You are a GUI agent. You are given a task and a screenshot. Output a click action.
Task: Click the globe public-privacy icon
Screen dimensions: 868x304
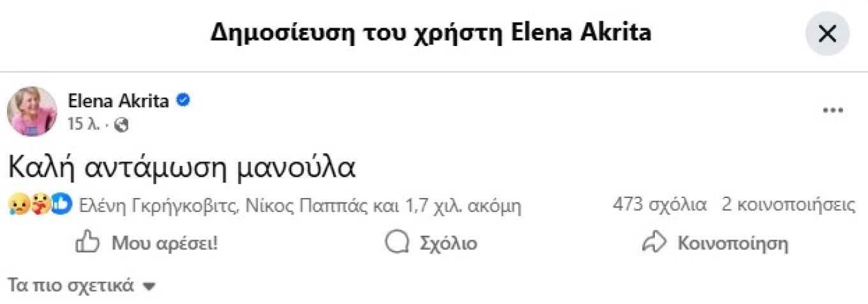pos(121,125)
